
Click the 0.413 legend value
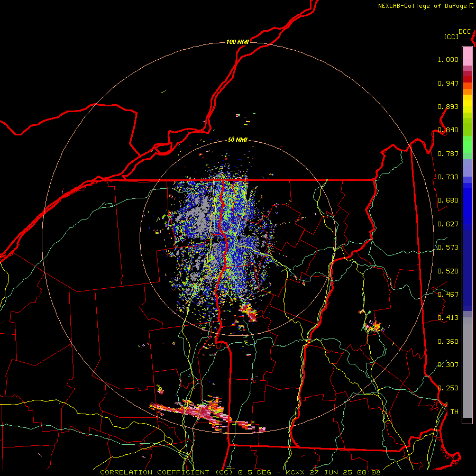448,318
